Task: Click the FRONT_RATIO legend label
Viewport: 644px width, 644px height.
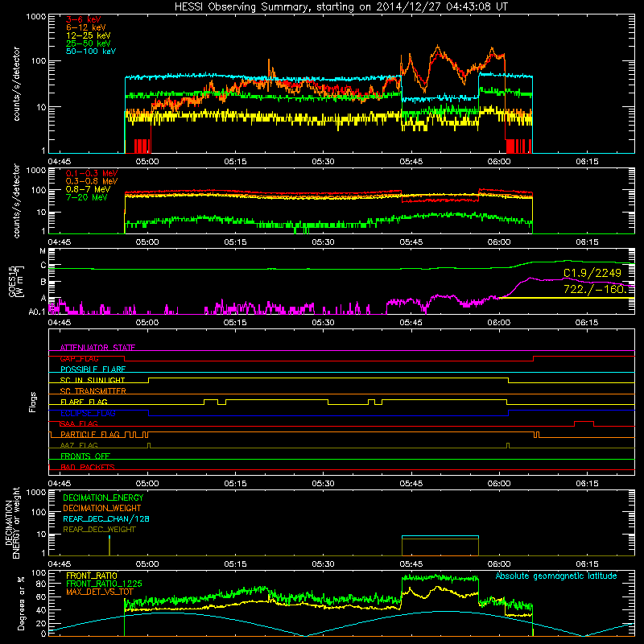Action: [92, 576]
